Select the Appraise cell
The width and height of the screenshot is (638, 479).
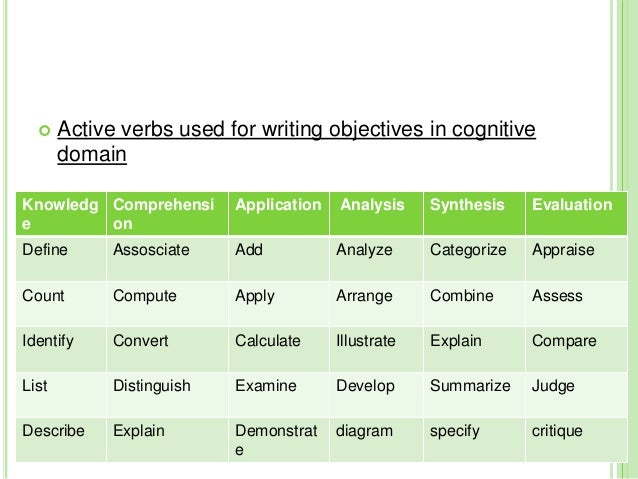pos(576,258)
